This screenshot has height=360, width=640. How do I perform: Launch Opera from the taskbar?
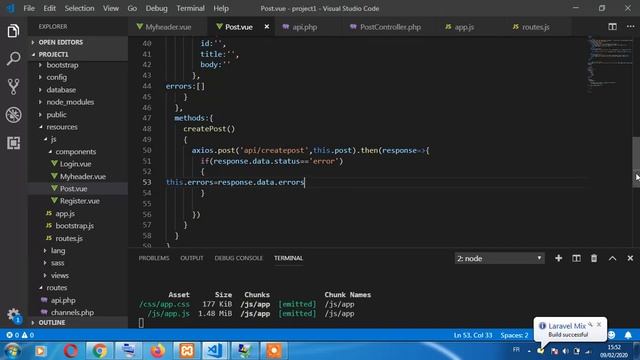click(x=70, y=351)
